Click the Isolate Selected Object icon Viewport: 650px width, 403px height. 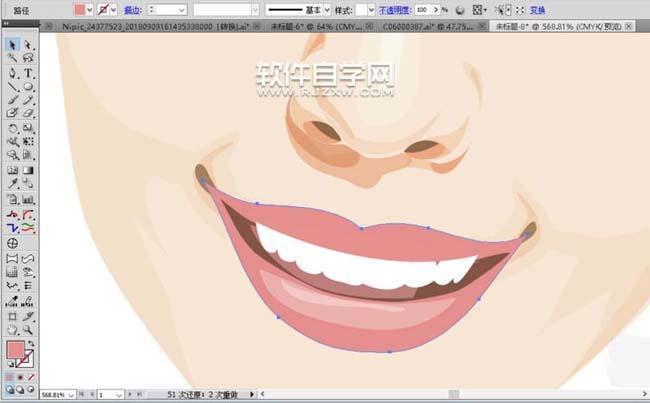coord(520,10)
